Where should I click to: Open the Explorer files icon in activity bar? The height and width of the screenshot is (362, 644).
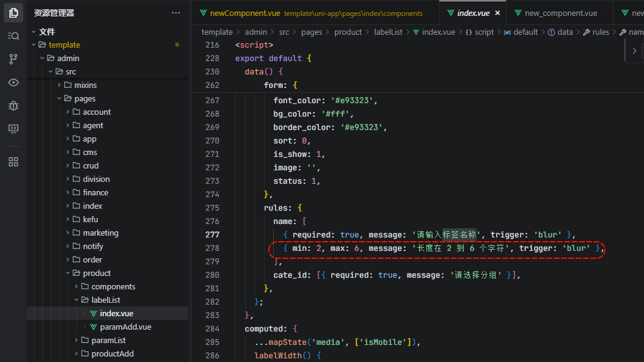(13, 13)
